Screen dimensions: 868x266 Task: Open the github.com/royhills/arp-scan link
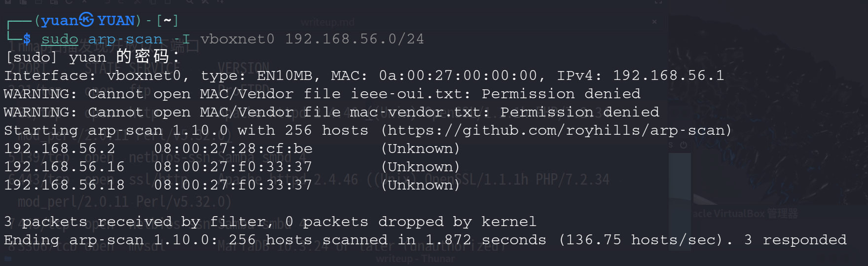pyautogui.click(x=556, y=130)
